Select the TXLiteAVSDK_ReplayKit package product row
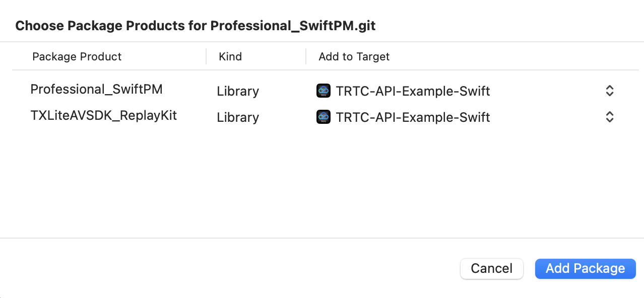 (x=103, y=116)
